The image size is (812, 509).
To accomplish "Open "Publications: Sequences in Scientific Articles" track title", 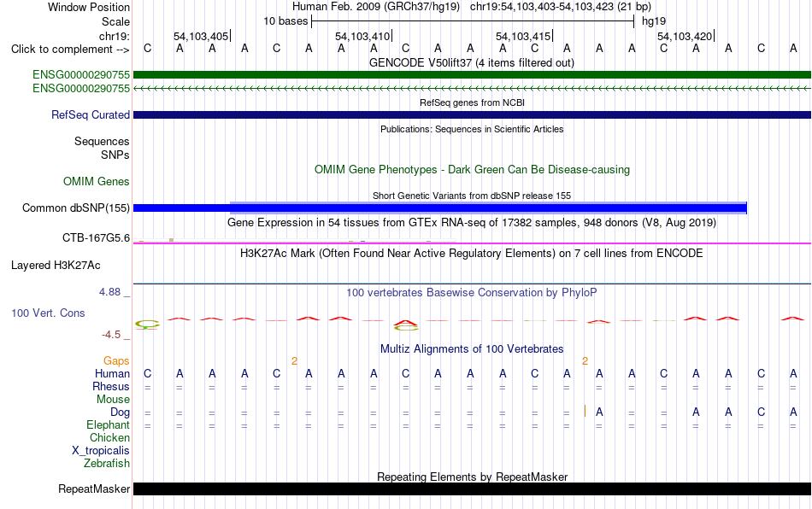I will pyautogui.click(x=472, y=129).
